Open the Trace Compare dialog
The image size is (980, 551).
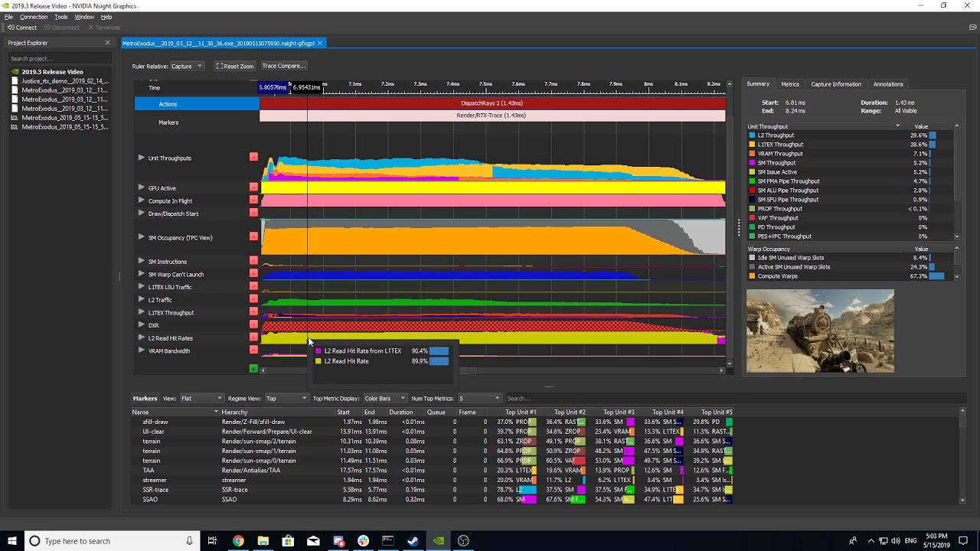tap(283, 66)
